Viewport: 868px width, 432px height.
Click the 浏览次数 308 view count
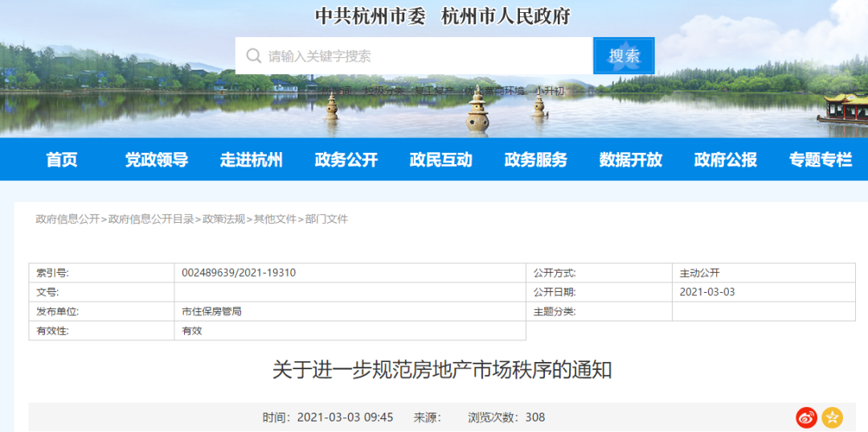click(x=506, y=417)
